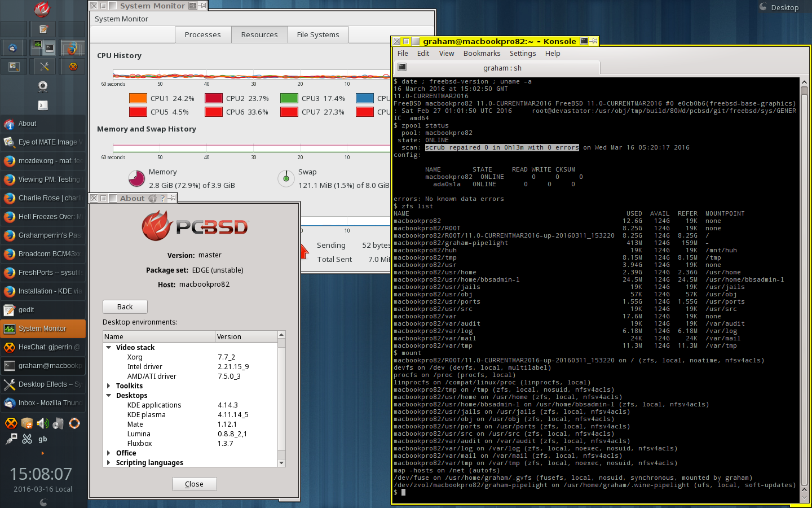Open Inbox - Mozilla Thunderbird taskbar entry
Viewport: 812px width, 508px height.
coord(43,403)
